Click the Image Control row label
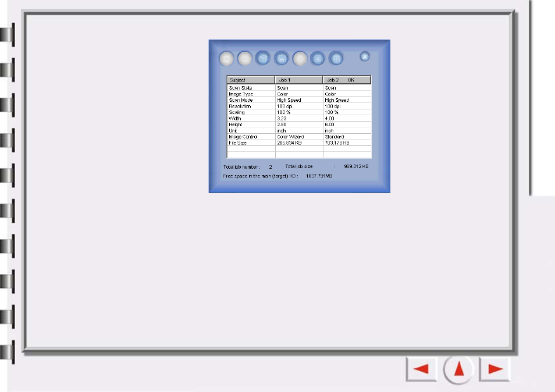 tap(243, 137)
